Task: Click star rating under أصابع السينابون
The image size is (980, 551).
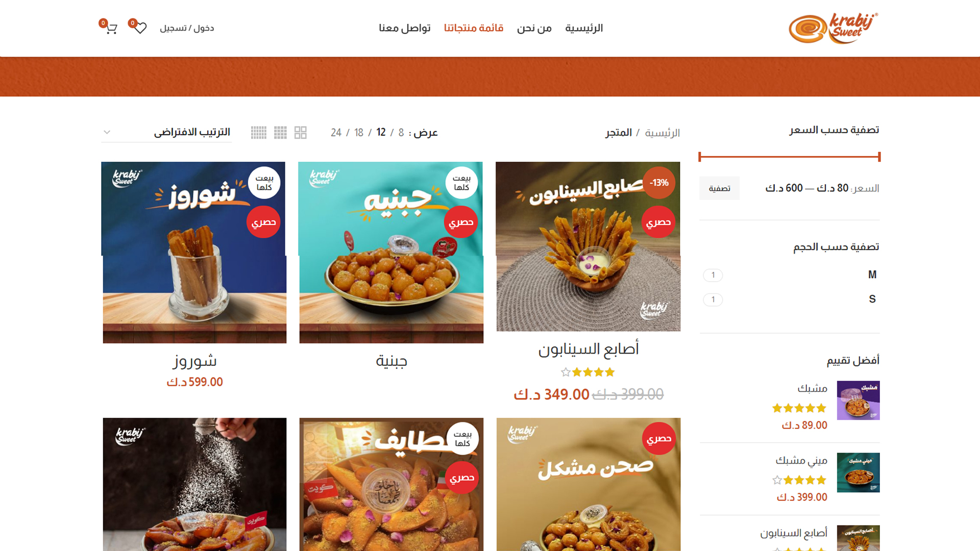Action: (x=588, y=372)
